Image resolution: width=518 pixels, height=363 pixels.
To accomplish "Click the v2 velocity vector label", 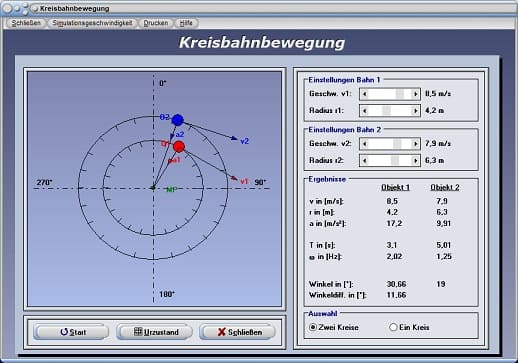I will click(x=245, y=141).
